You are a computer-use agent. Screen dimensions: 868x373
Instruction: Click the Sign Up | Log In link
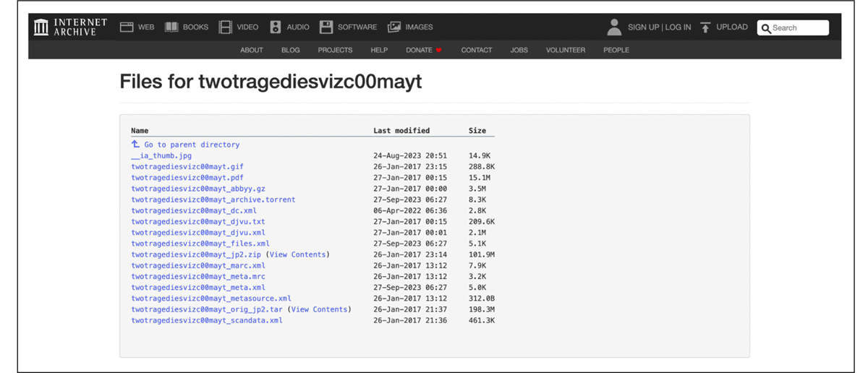point(659,27)
